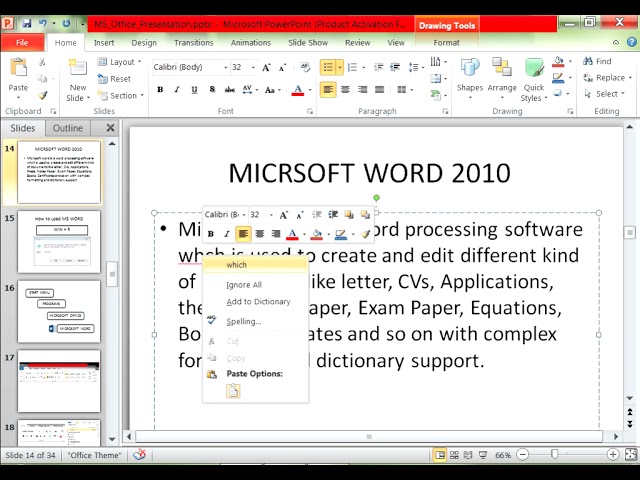640x480 pixels.
Task: Toggle Bold in ribbon Font group
Action: [x=160, y=89]
